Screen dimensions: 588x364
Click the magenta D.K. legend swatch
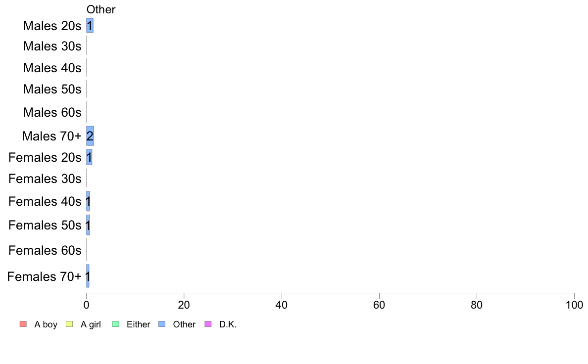pos(208,324)
